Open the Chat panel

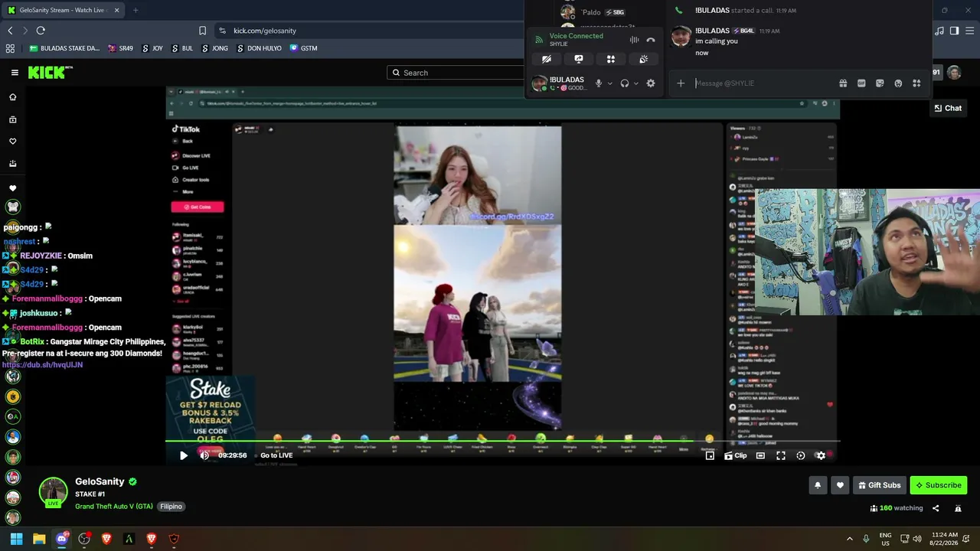[948, 108]
